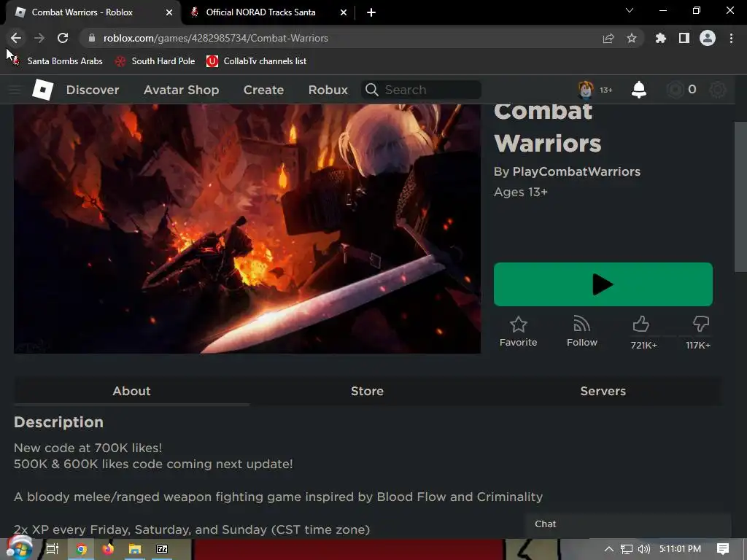The height and width of the screenshot is (560, 747).
Task: Open the Chrome profile avatar
Action: (x=708, y=38)
